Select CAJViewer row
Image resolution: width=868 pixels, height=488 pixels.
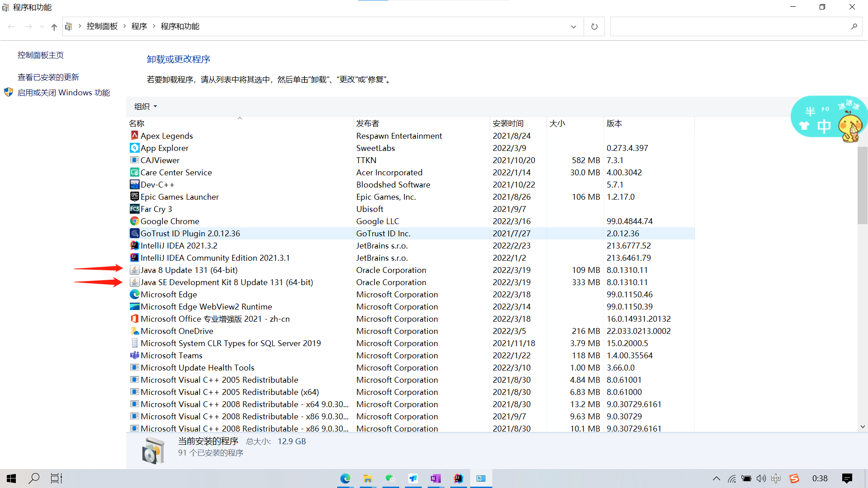coord(410,160)
